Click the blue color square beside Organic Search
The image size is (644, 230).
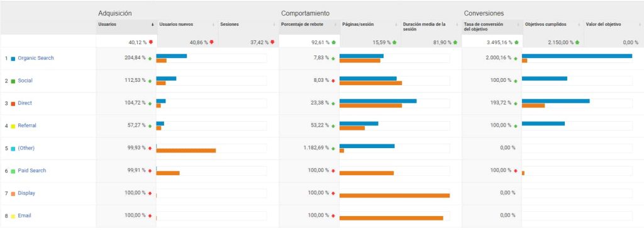click(13, 59)
